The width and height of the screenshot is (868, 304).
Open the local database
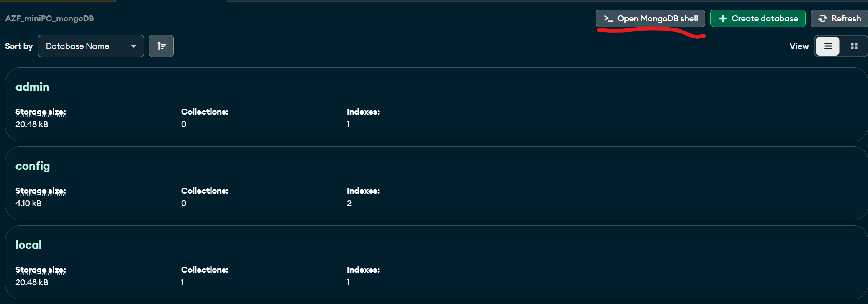[28, 245]
